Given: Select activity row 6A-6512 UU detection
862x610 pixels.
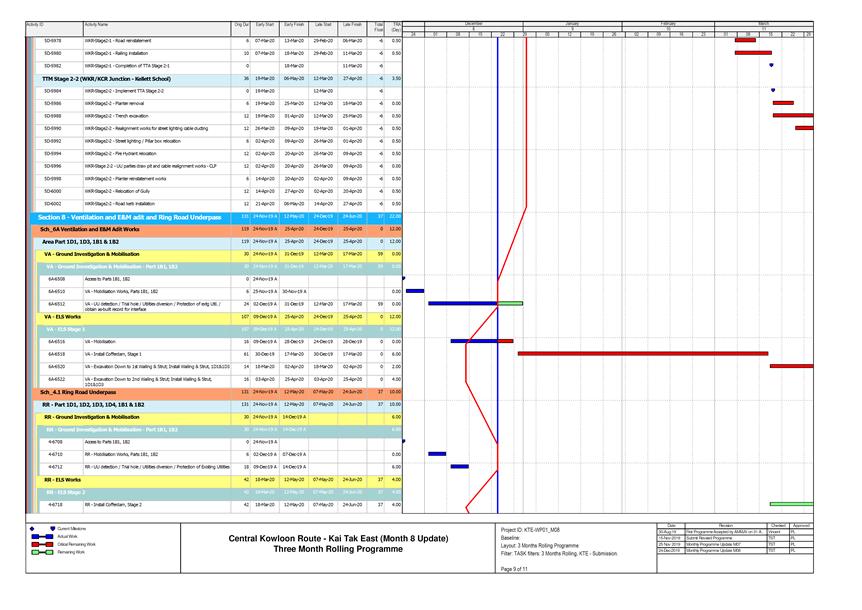Looking at the screenshot, I should coord(140,304).
